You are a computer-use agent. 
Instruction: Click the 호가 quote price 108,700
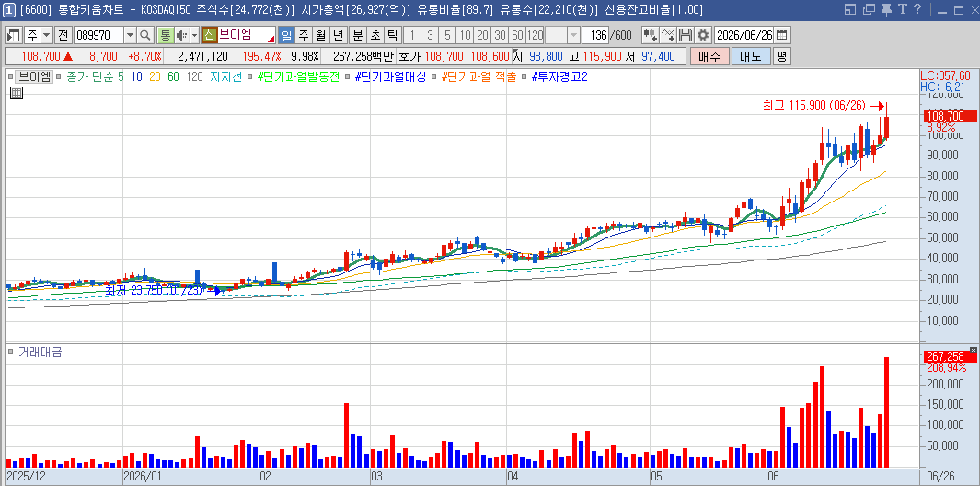pyautogui.click(x=444, y=56)
